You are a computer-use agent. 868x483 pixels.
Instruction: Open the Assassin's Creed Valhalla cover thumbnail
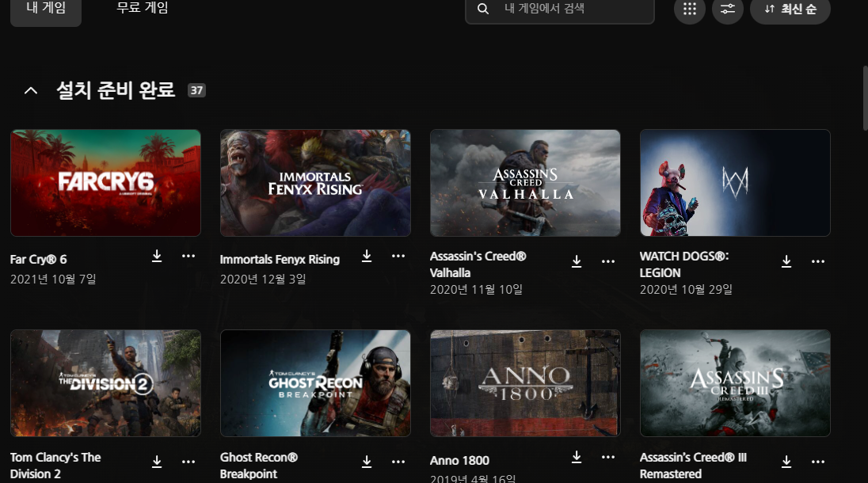pyautogui.click(x=525, y=183)
